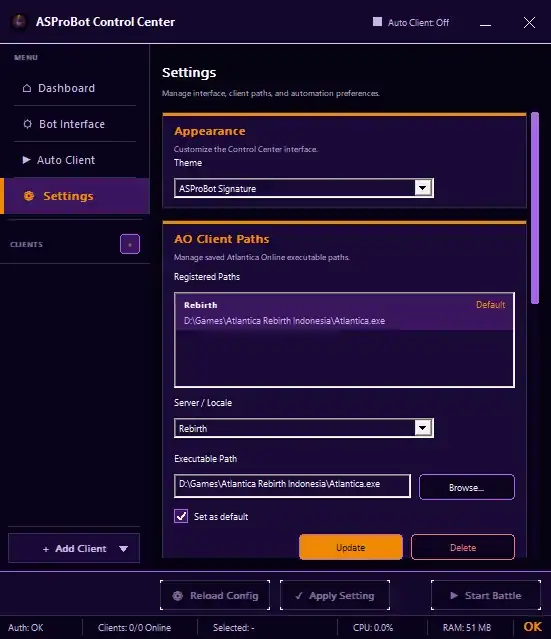Click the Executable Path input field
Image resolution: width=551 pixels, height=639 pixels.
pos(292,485)
